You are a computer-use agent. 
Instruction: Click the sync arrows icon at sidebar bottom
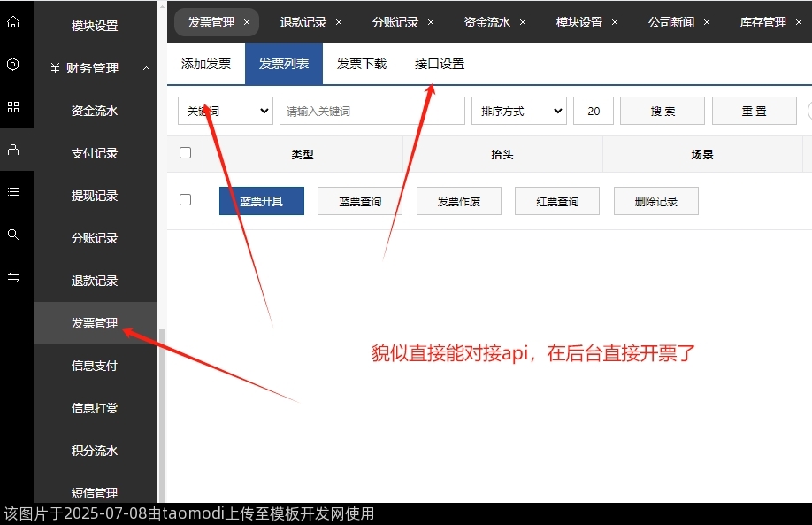(13, 276)
